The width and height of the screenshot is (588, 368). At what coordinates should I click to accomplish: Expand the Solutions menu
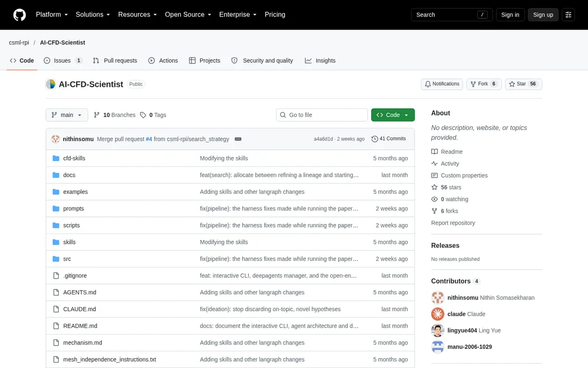(x=93, y=15)
